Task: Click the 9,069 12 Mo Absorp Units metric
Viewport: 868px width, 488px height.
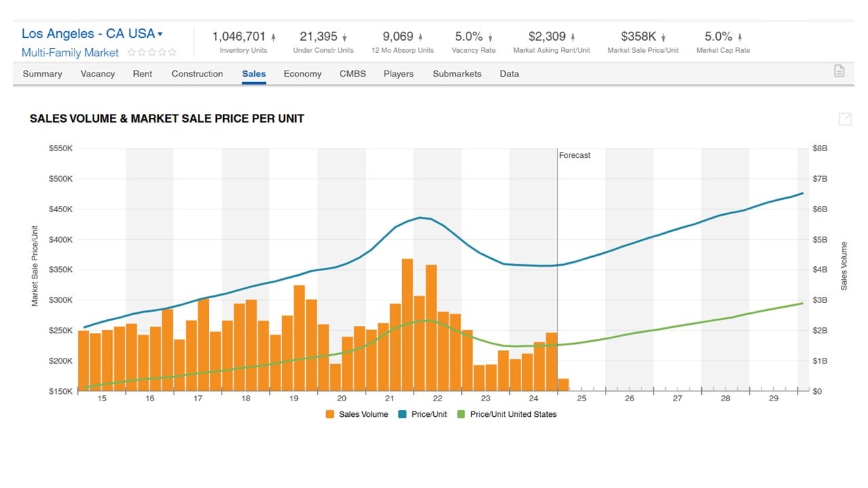Action: [x=403, y=42]
